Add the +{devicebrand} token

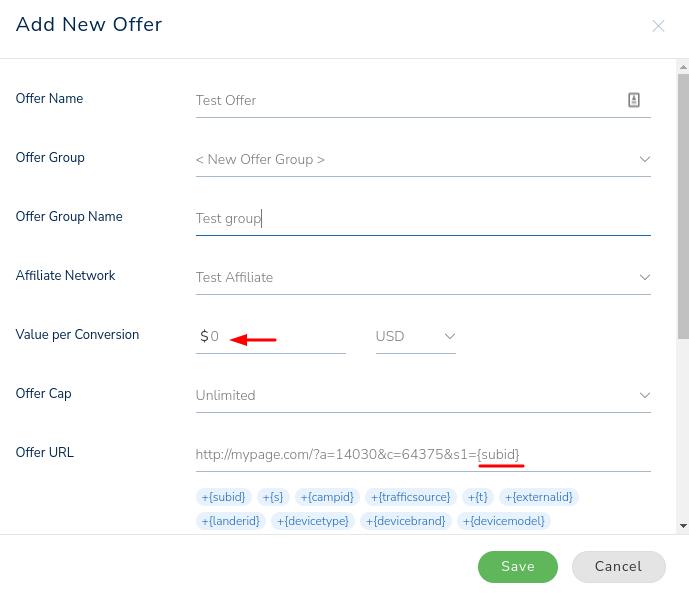[403, 521]
